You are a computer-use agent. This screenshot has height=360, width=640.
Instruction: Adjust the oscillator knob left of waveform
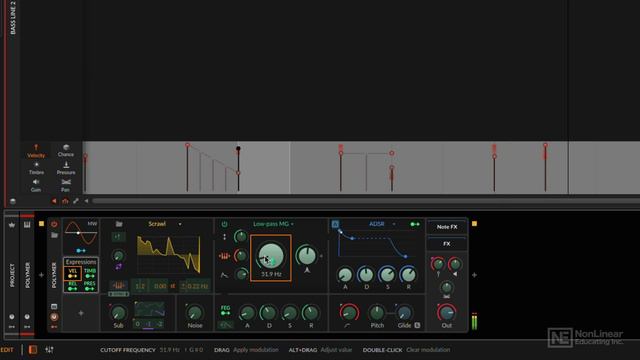pos(118,256)
